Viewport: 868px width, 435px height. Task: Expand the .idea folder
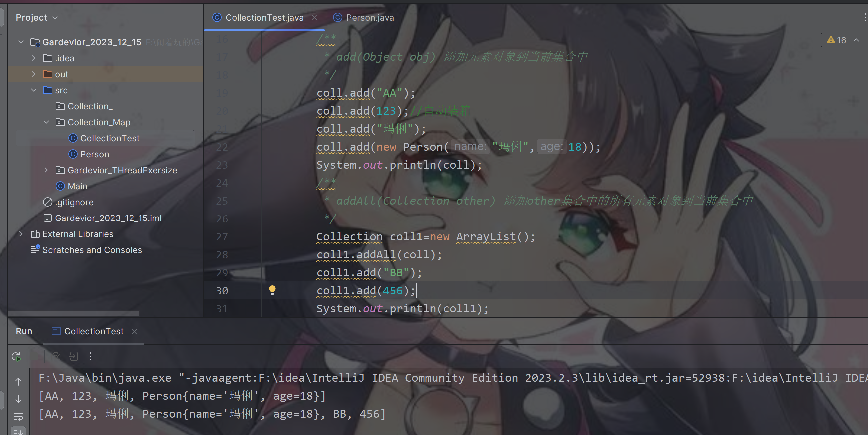(x=33, y=58)
